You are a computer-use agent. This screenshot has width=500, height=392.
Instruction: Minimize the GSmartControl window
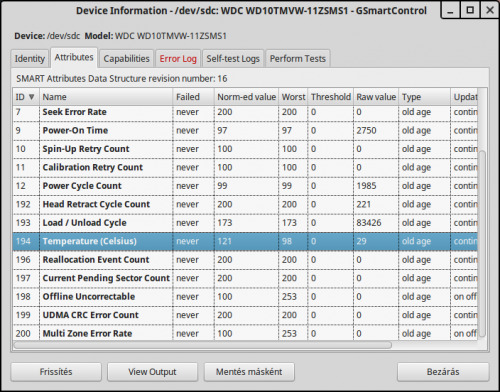450,11
